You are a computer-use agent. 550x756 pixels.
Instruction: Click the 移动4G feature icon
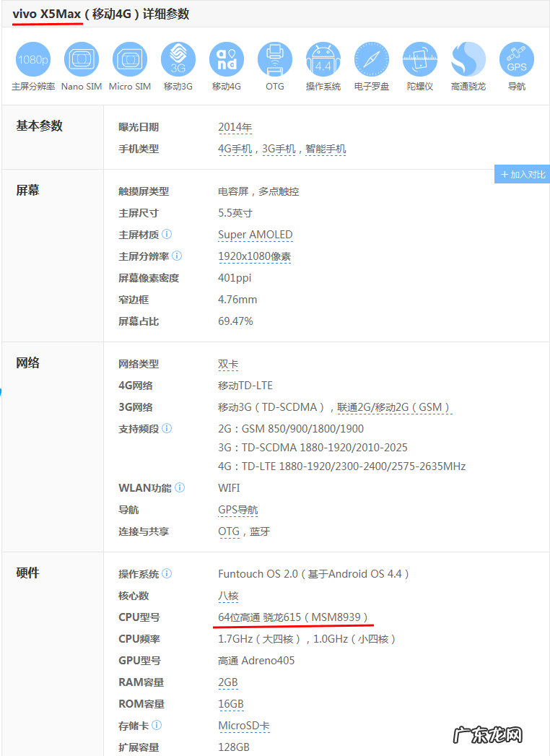point(227,59)
